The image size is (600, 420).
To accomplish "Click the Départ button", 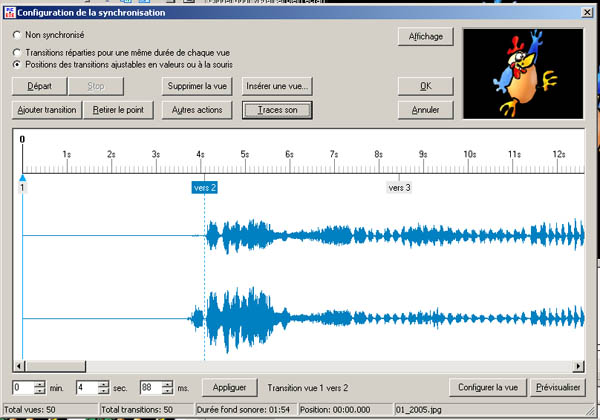I will (39, 86).
